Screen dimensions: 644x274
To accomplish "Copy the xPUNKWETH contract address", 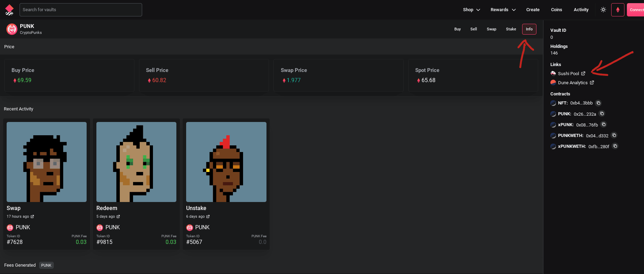I will coord(615,146).
